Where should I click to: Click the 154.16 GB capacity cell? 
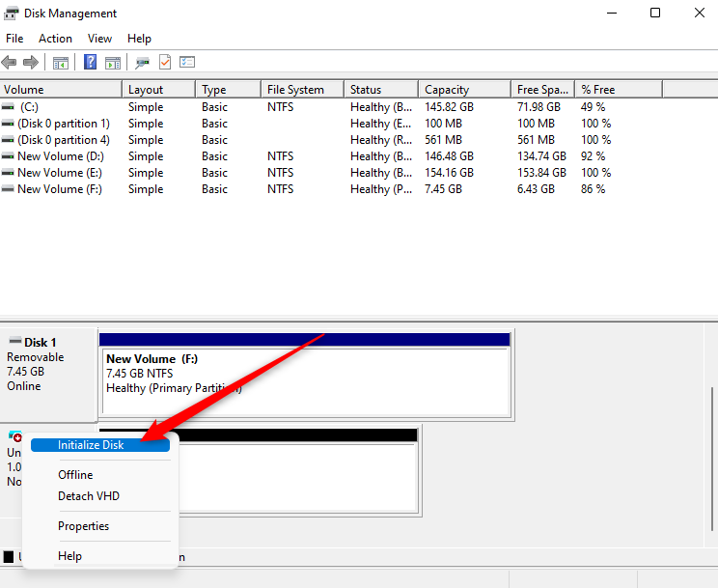pyautogui.click(x=449, y=173)
